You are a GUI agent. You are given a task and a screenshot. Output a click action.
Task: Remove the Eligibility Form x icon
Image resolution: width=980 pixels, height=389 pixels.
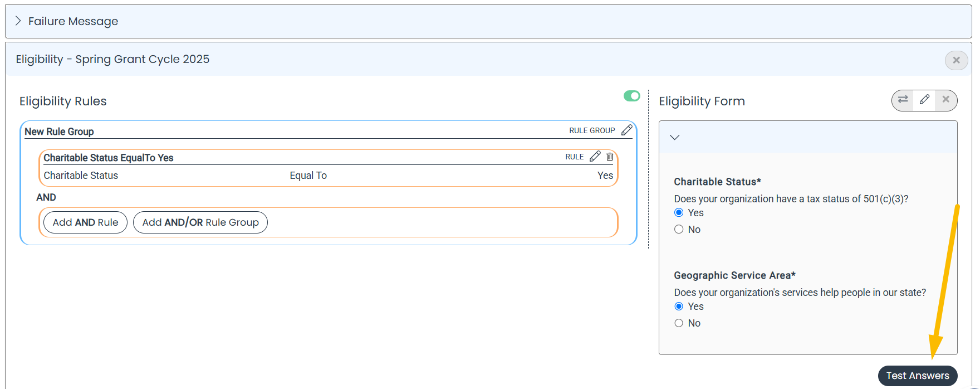pyautogui.click(x=945, y=100)
